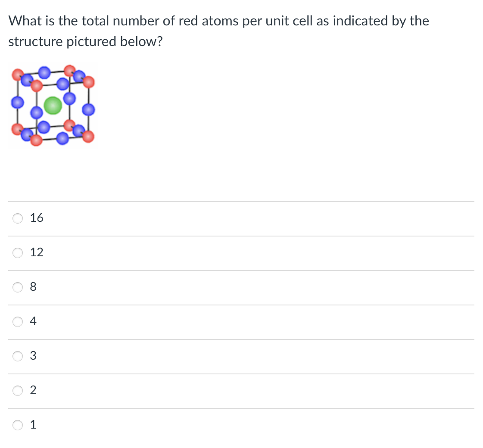Select the radio button for answer 2
This screenshot has height=448, width=483.
click(17, 390)
